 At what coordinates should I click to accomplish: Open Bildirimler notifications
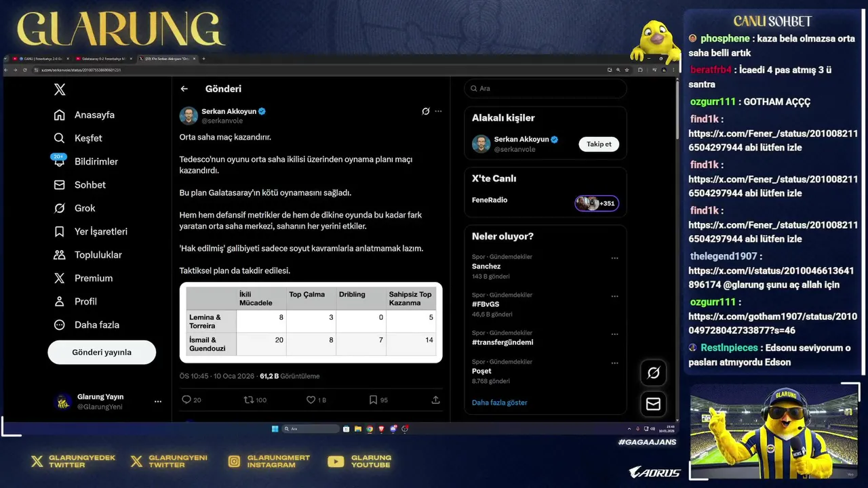(x=85, y=161)
